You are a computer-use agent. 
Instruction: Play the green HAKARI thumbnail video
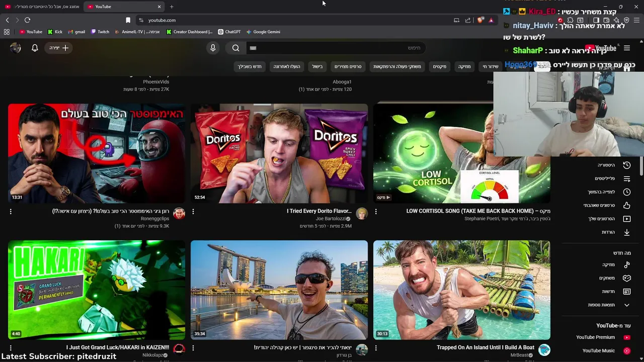(97, 290)
